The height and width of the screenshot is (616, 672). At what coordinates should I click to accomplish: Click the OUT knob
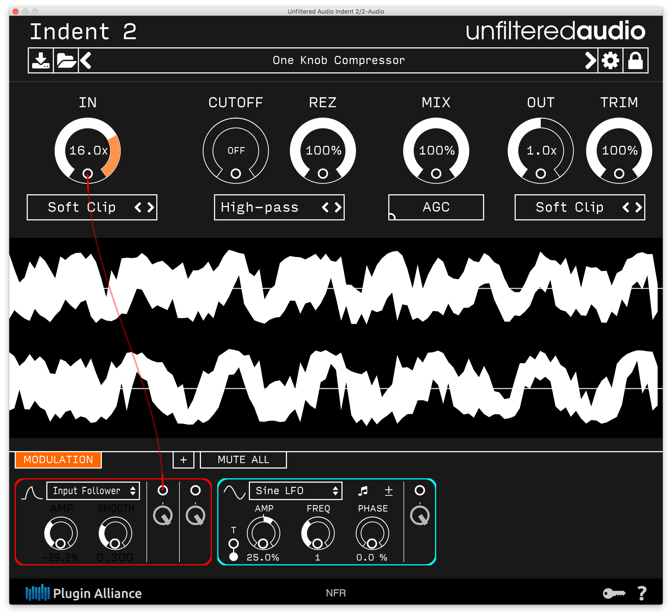click(x=540, y=150)
